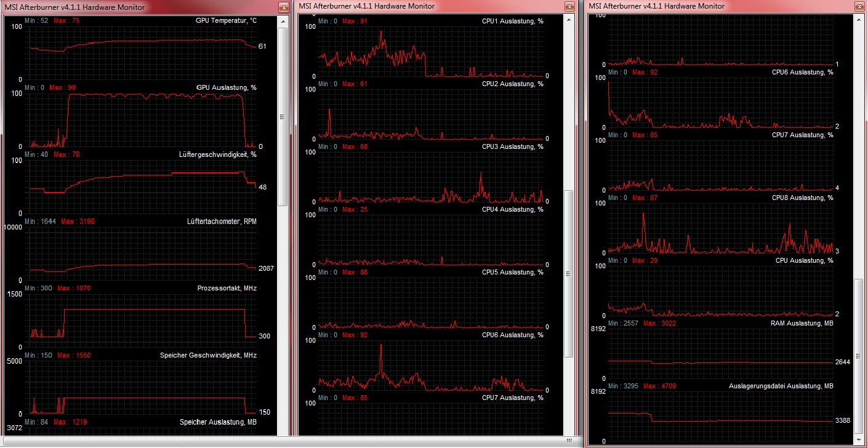Click the scroll-down arrow in the right window

[x=859, y=441]
